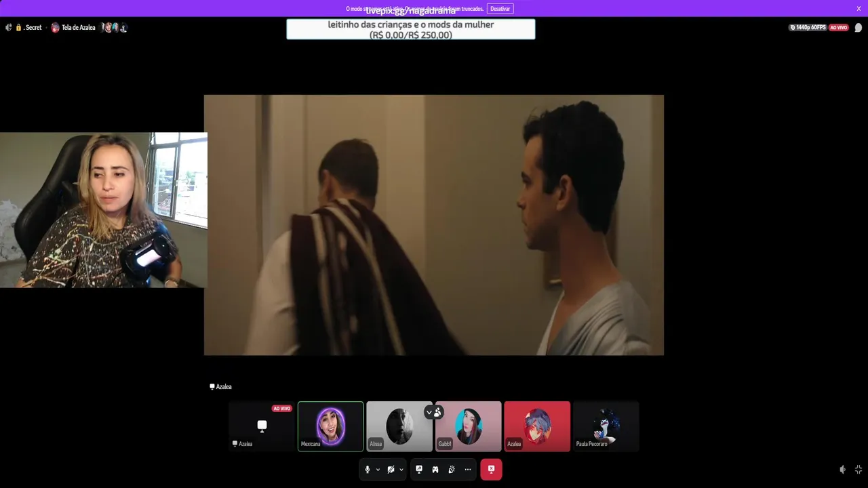Click the 1440p 60FPS quality indicator
The height and width of the screenshot is (488, 868).
[808, 28]
